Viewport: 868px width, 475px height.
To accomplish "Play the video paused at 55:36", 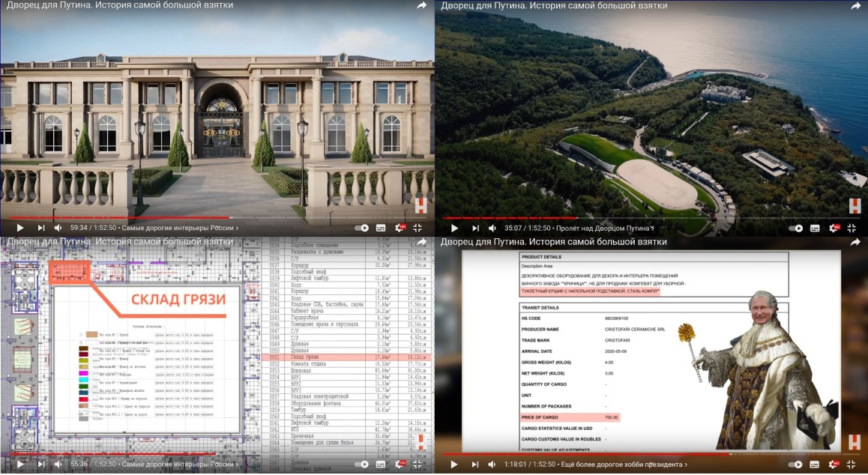I will click(20, 464).
